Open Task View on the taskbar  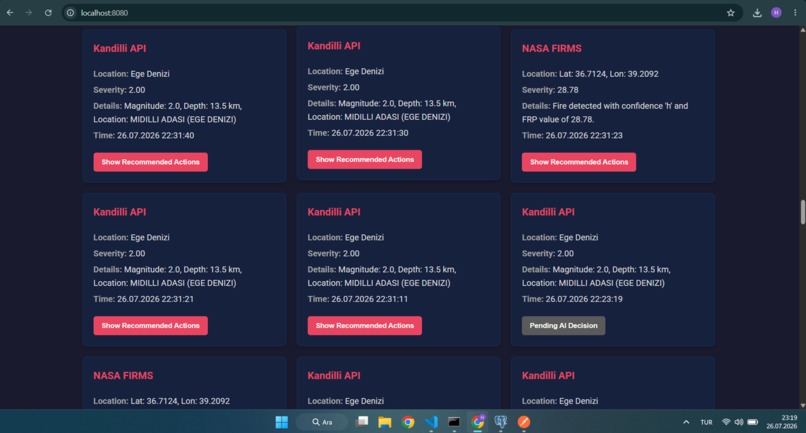[362, 422]
